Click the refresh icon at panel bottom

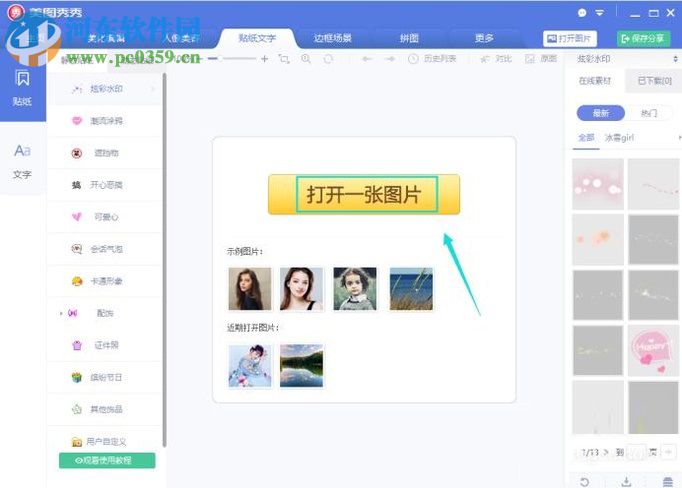click(x=585, y=481)
